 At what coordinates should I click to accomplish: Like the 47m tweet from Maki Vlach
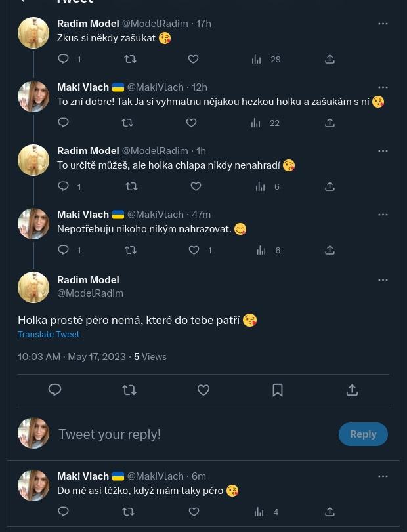click(x=194, y=250)
